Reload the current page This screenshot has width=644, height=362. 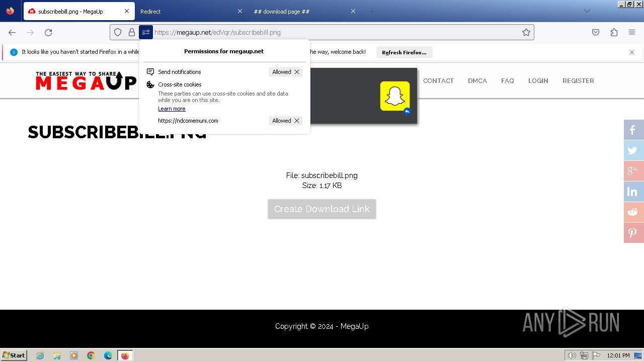48,32
